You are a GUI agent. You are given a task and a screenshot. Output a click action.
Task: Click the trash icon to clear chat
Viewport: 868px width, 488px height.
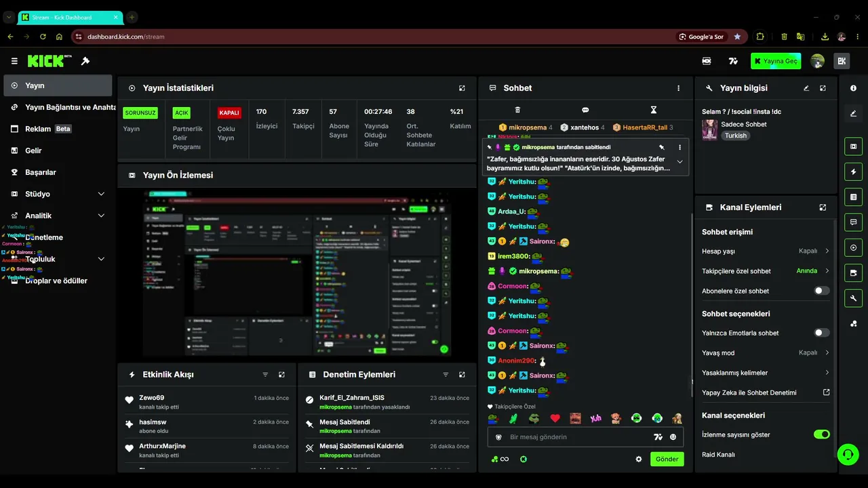(x=517, y=110)
